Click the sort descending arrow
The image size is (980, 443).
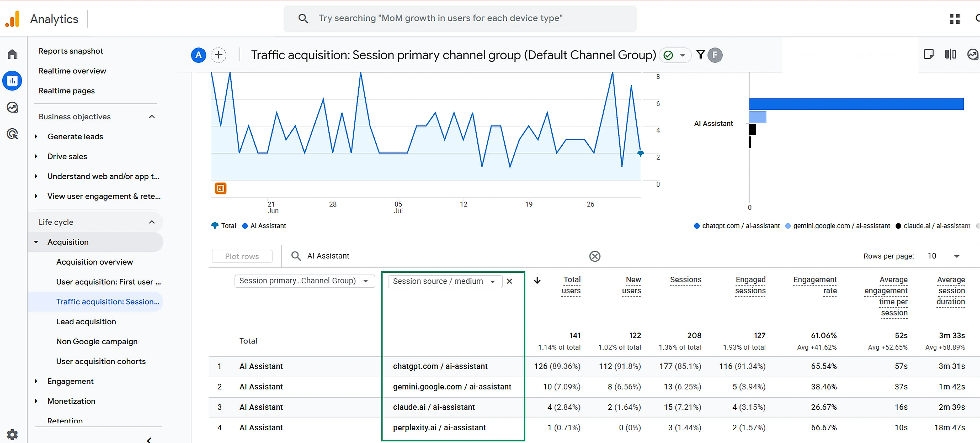537,280
